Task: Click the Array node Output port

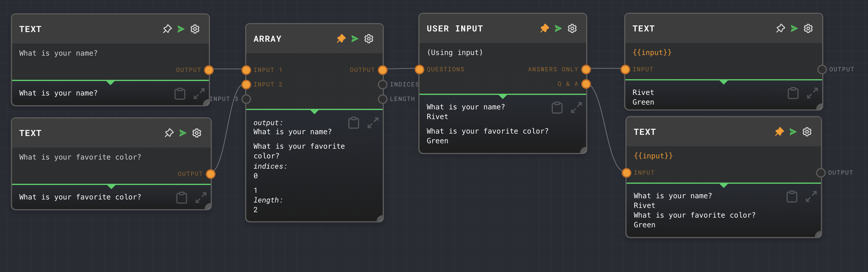Action: point(382,70)
